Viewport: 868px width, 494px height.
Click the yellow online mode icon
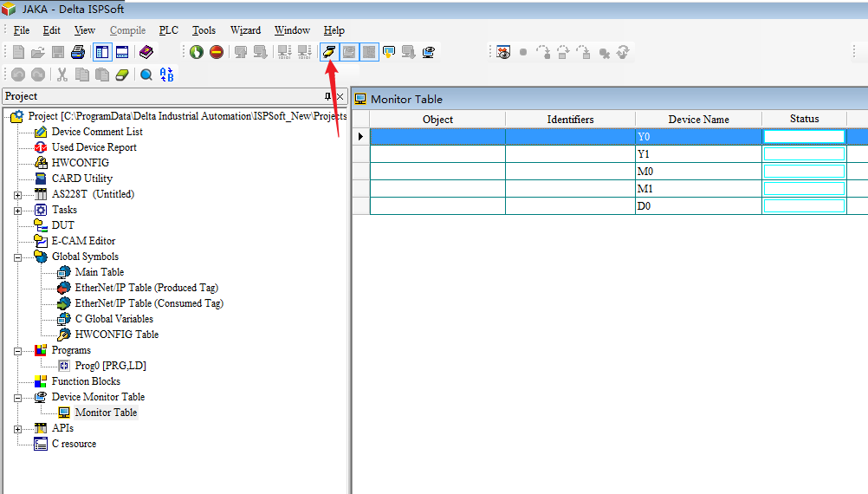[329, 52]
